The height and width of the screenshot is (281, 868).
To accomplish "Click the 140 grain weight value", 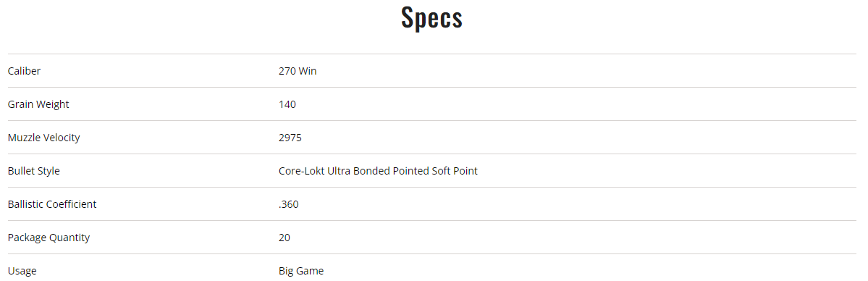I will coord(287,104).
